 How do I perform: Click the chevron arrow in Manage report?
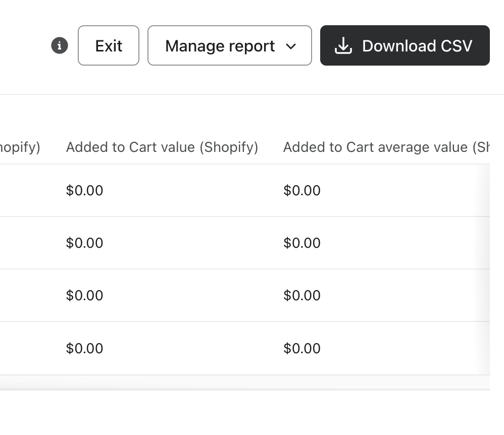click(291, 46)
